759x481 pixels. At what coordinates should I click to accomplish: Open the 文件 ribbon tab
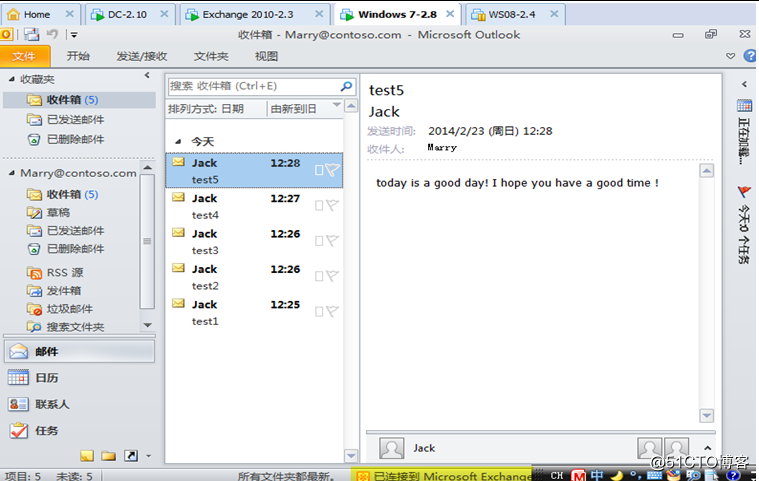coord(24,56)
